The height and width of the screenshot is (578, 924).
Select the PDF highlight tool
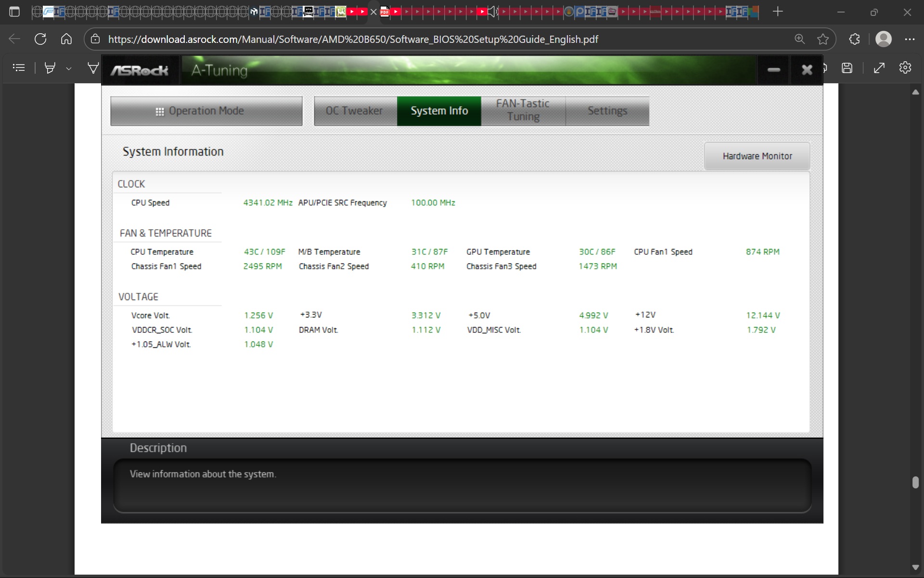50,68
